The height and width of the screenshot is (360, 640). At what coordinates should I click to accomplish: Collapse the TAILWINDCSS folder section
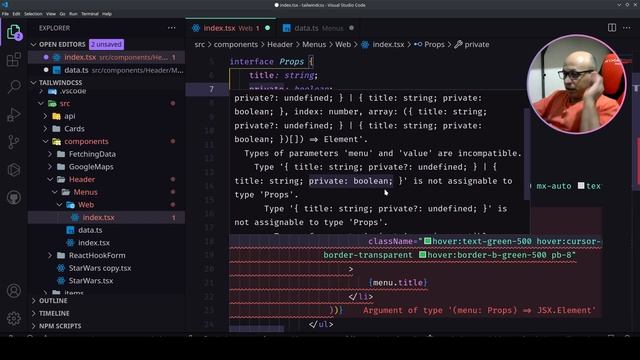(34, 82)
